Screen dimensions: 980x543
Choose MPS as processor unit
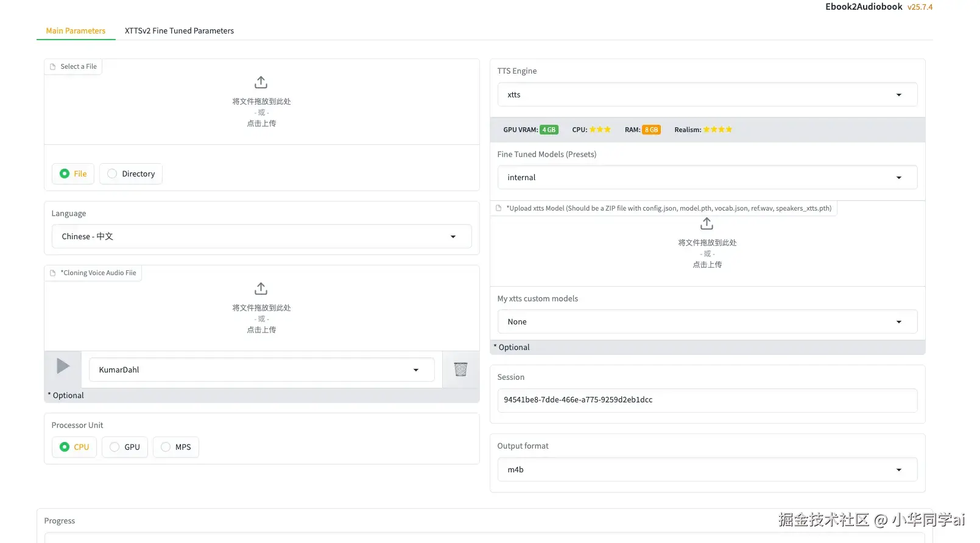[176, 447]
